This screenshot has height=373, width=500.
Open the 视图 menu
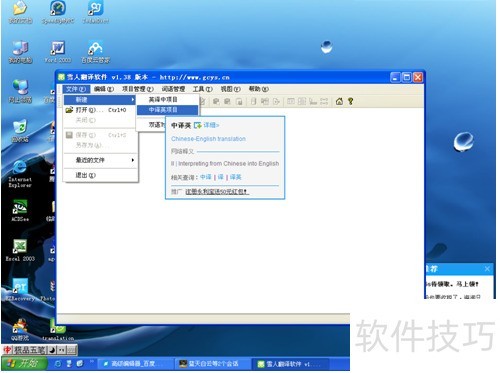coord(230,89)
